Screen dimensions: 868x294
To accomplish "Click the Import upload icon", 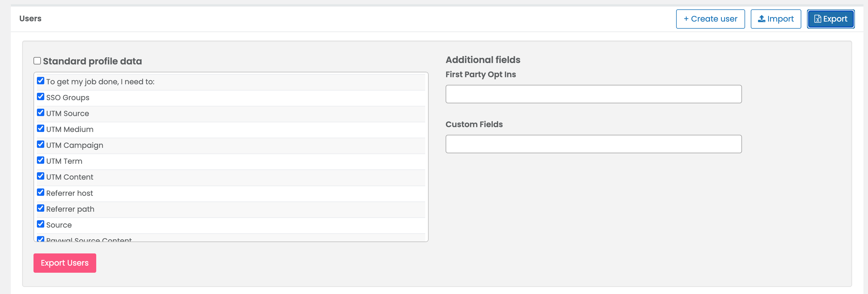I will click(x=762, y=19).
